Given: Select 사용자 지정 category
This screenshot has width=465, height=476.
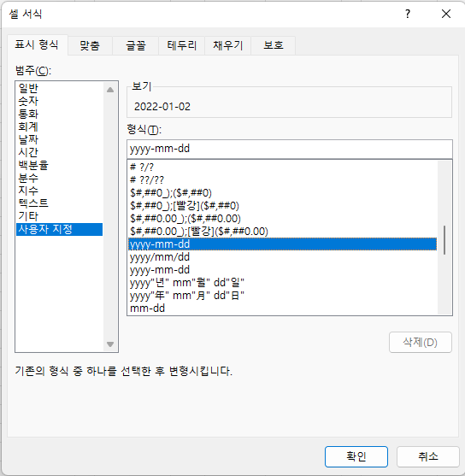Looking at the screenshot, I should point(59,229).
